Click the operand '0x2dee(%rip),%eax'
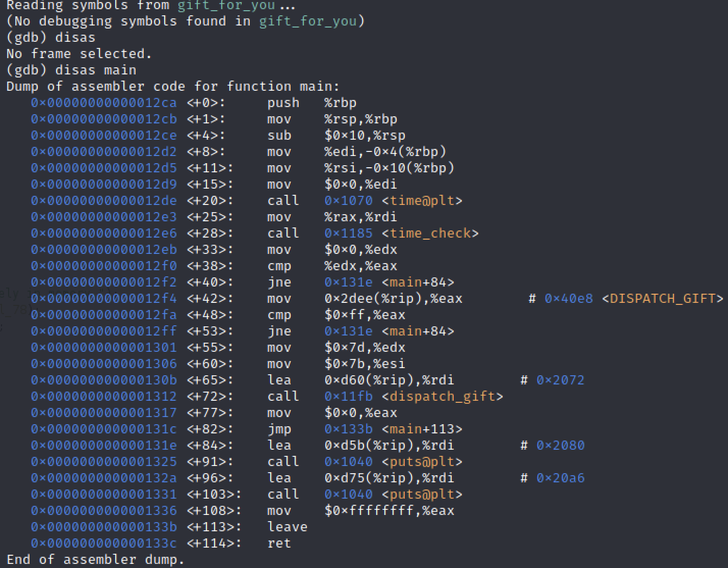 point(394,298)
